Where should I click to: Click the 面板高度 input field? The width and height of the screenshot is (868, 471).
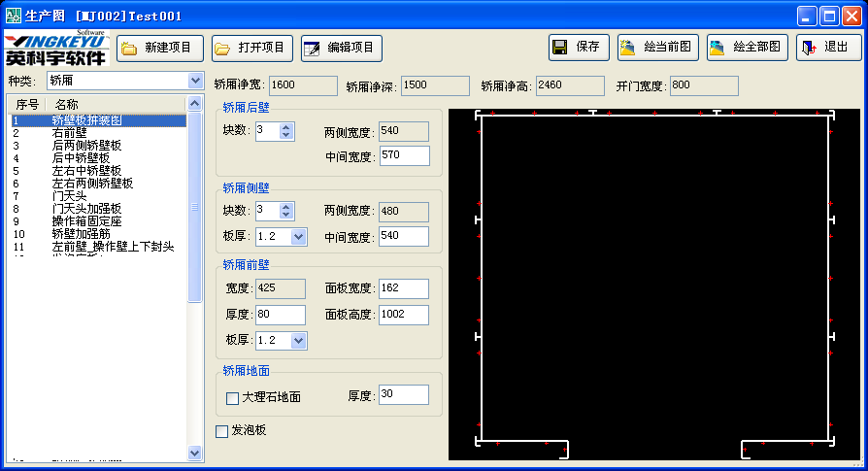[x=404, y=315]
